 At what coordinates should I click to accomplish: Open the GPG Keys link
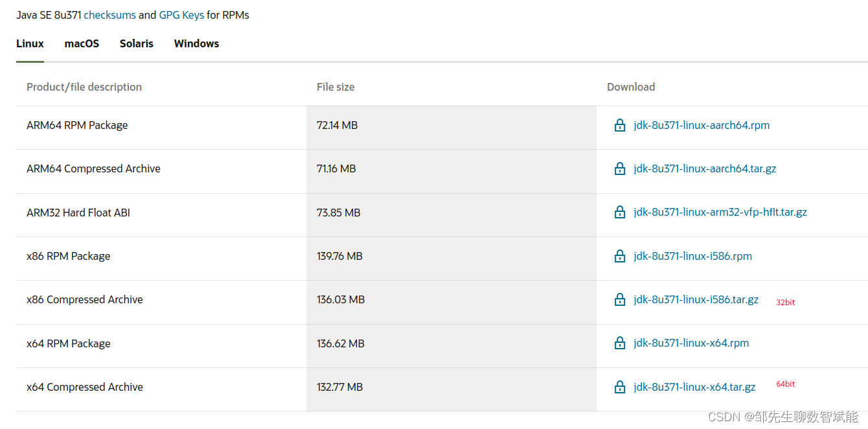[181, 14]
